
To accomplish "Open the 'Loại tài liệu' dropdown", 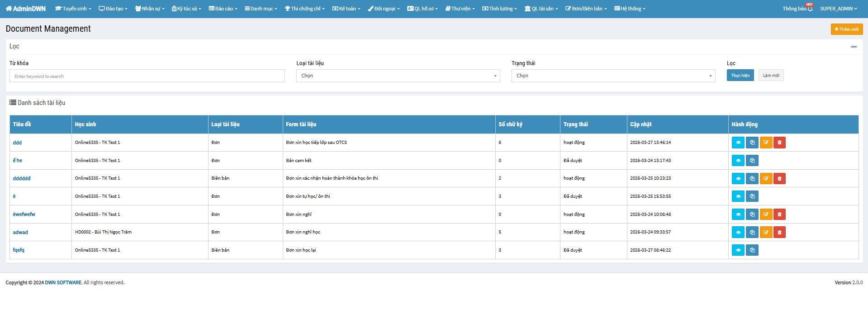I will coord(398,76).
